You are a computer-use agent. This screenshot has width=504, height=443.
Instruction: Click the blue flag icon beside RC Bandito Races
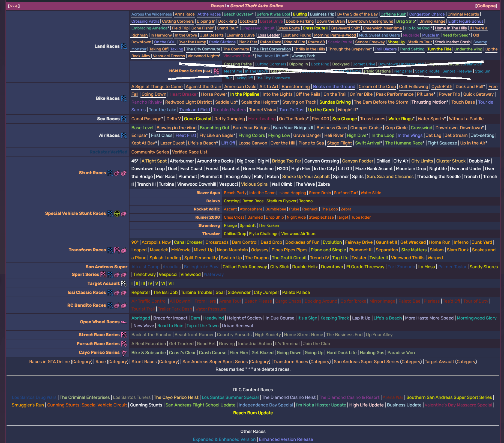pos(110,305)
